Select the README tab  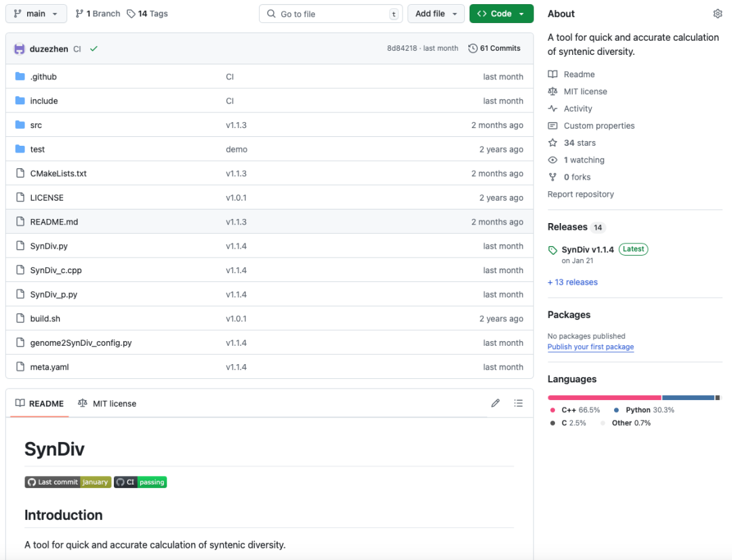pyautogui.click(x=39, y=403)
